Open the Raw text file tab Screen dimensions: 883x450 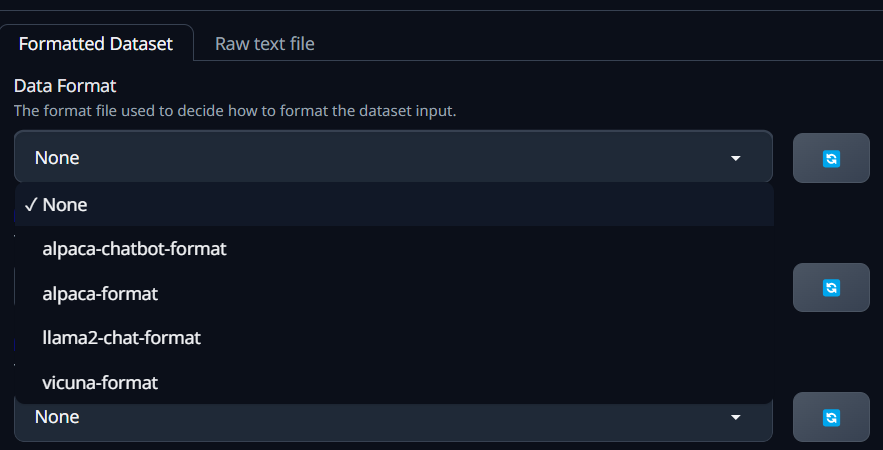point(265,44)
